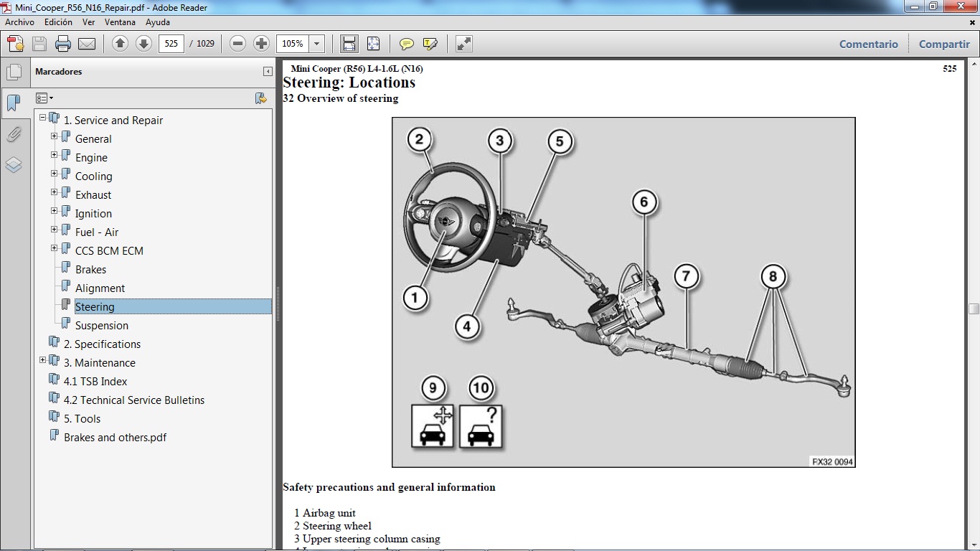Open the Ver menu

(88, 22)
